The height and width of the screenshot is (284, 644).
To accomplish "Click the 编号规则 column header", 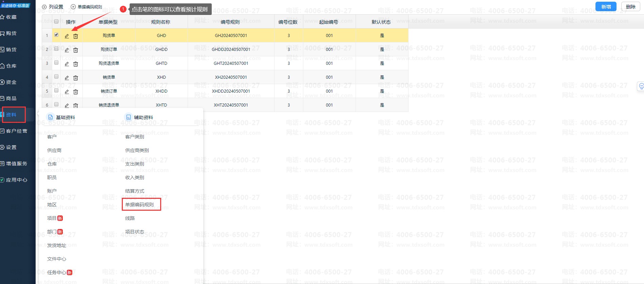I will [230, 22].
